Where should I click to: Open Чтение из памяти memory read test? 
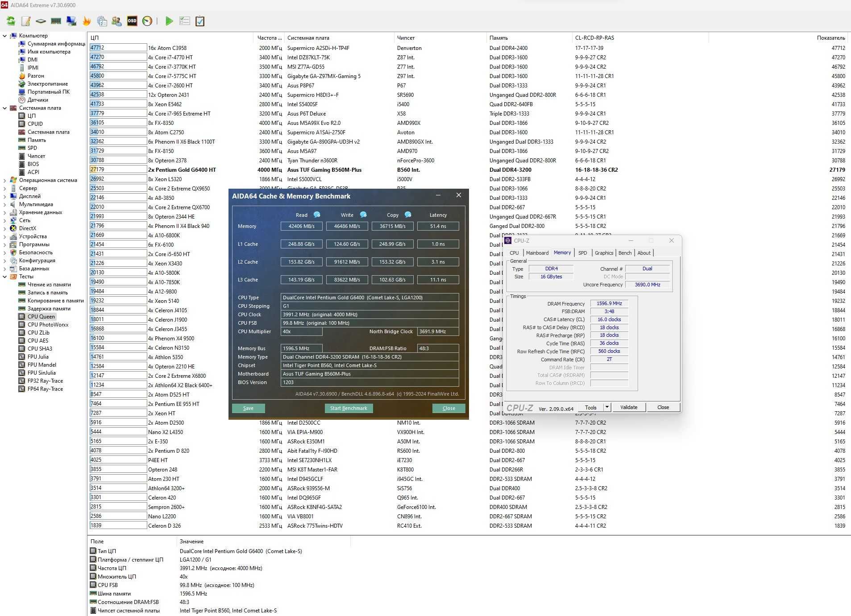pos(49,285)
